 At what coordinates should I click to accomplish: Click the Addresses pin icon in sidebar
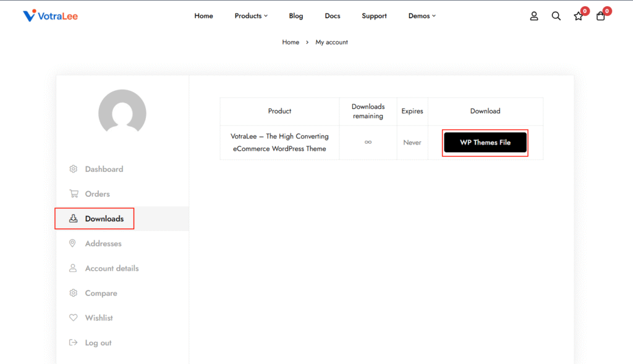[x=72, y=243]
